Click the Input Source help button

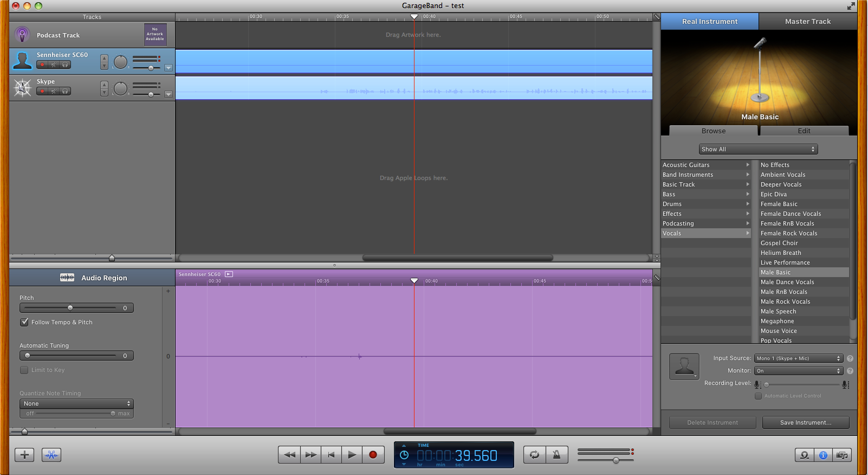(x=850, y=358)
